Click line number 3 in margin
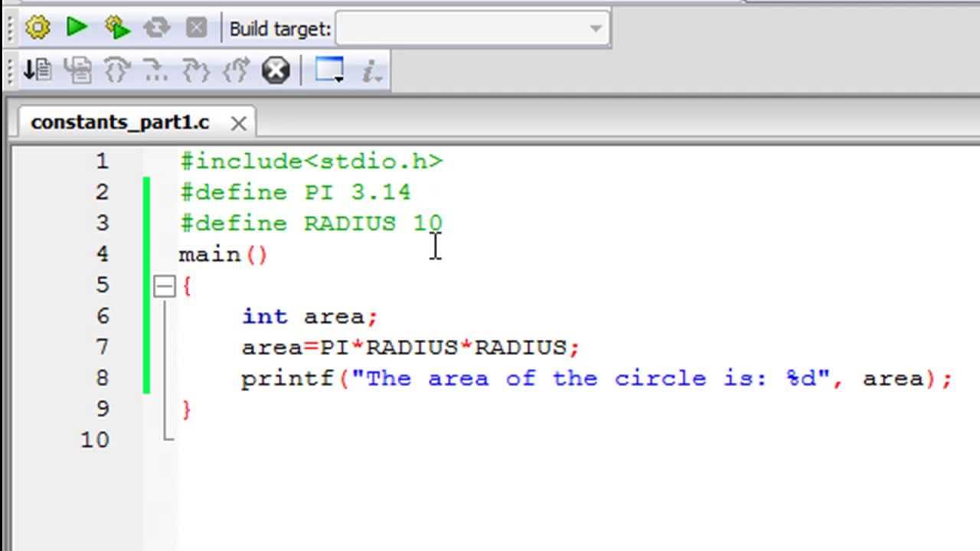The width and height of the screenshot is (980, 551). click(102, 223)
